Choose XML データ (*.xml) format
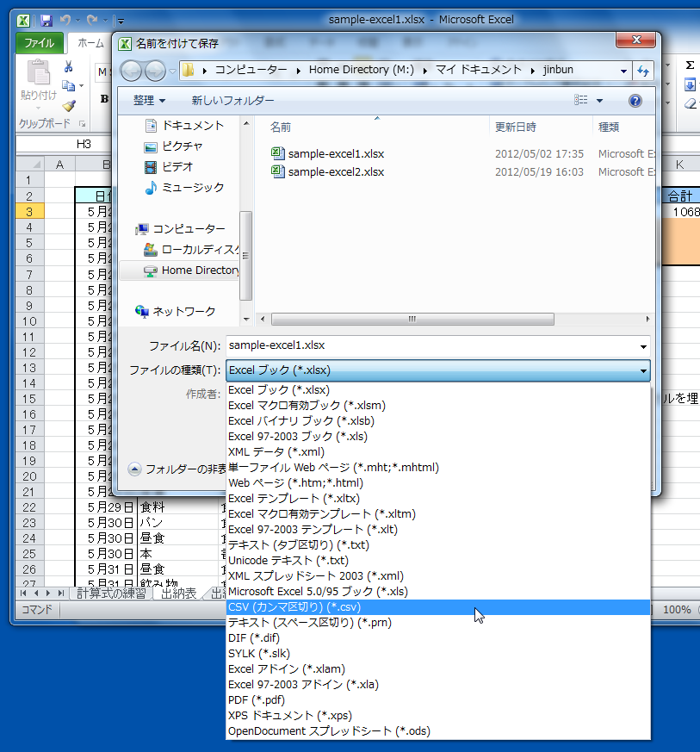The height and width of the screenshot is (752, 700). [x=438, y=452]
